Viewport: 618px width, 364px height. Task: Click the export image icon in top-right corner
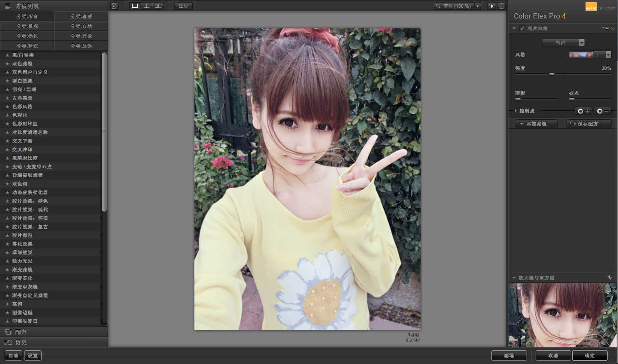point(501,6)
